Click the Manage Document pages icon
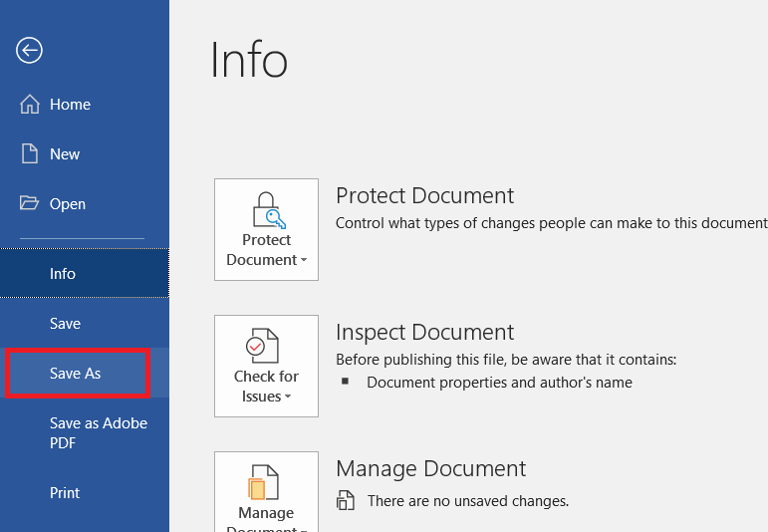 click(x=263, y=482)
